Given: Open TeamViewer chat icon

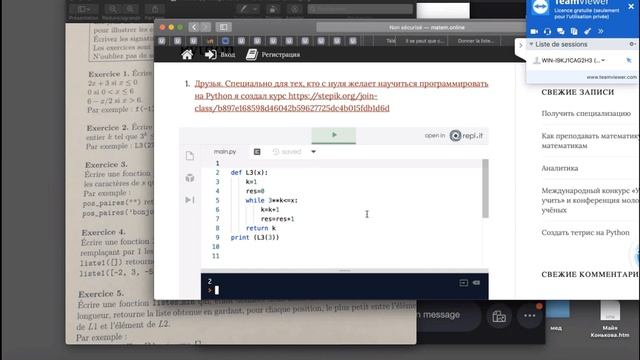Looking at the screenshot, I should 561,31.
